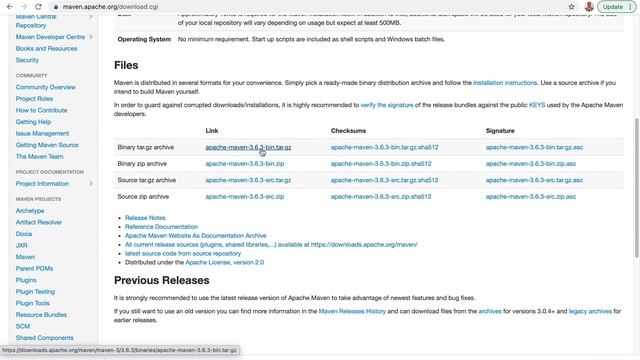Click the address bar URL field
Viewport: 640px width, 360px height.
(110, 7)
